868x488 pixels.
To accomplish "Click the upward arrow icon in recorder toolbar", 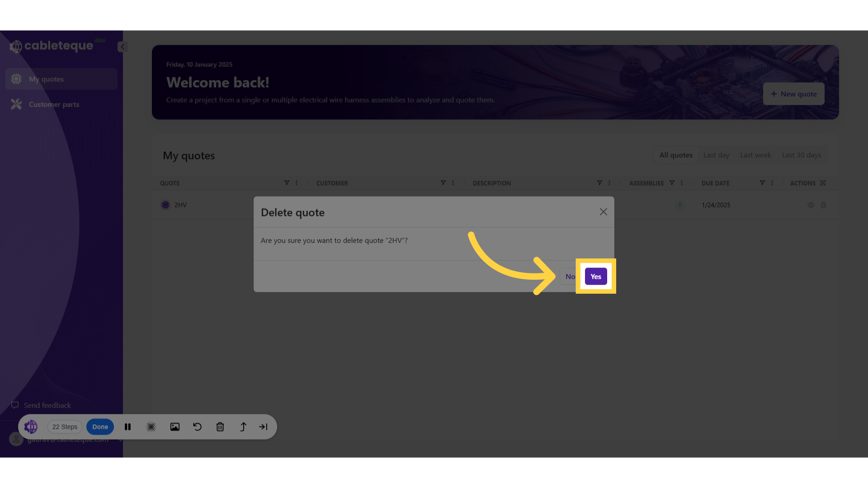I will point(243,427).
